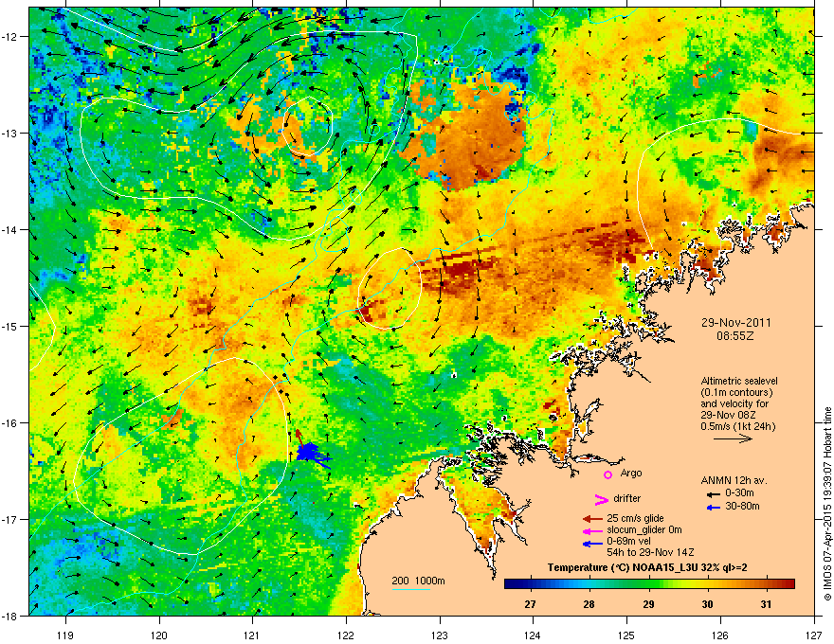This screenshot has width=834, height=644.
Task: Click longitude label 119
Action: pyautogui.click(x=65, y=635)
